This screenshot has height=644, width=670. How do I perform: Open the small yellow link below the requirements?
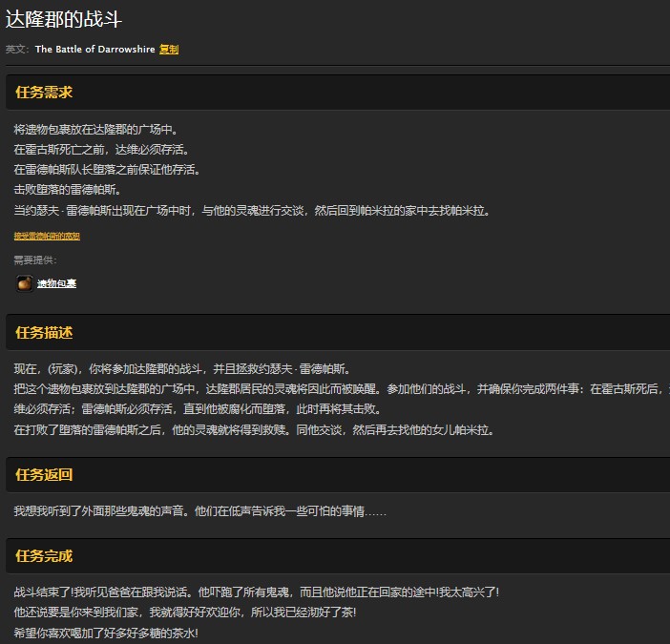coord(47,237)
